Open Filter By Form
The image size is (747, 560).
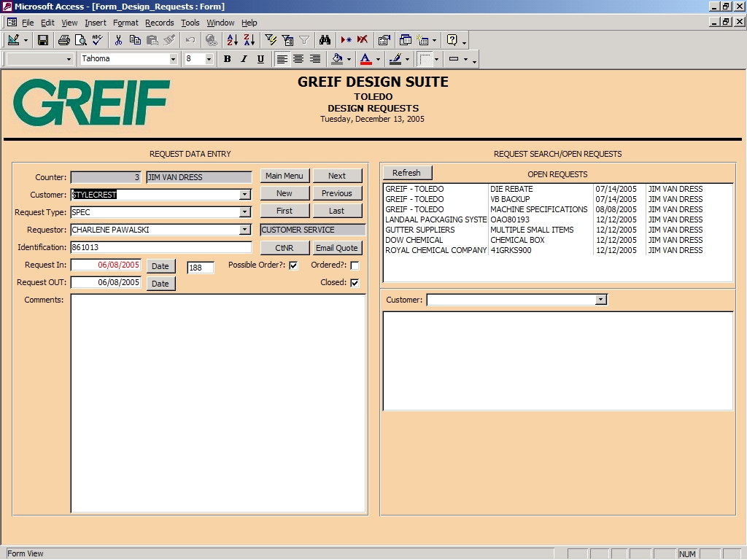287,40
